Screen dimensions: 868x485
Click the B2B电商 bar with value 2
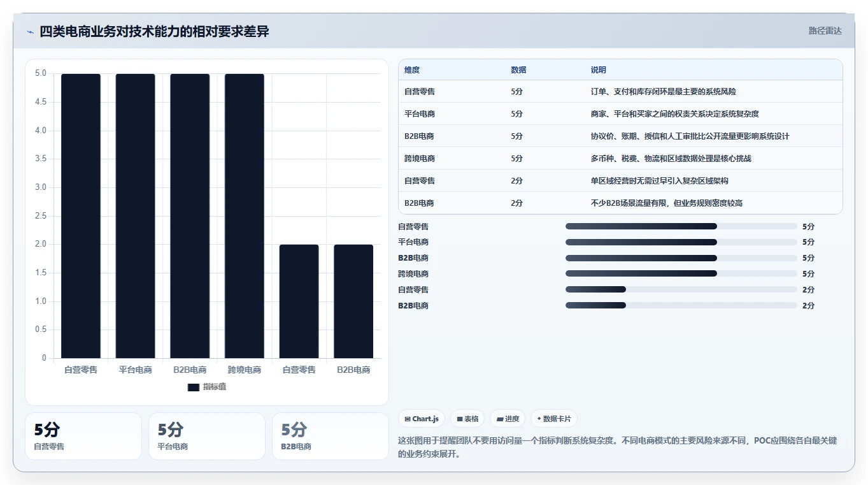click(x=353, y=301)
